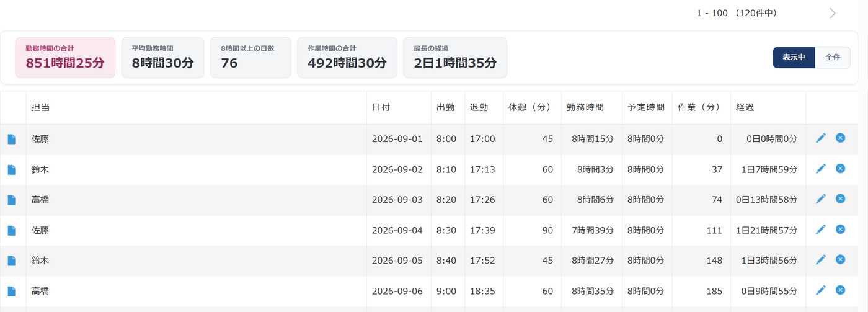
Task: Click the 出勤 time 8:40
Action: click(446, 261)
